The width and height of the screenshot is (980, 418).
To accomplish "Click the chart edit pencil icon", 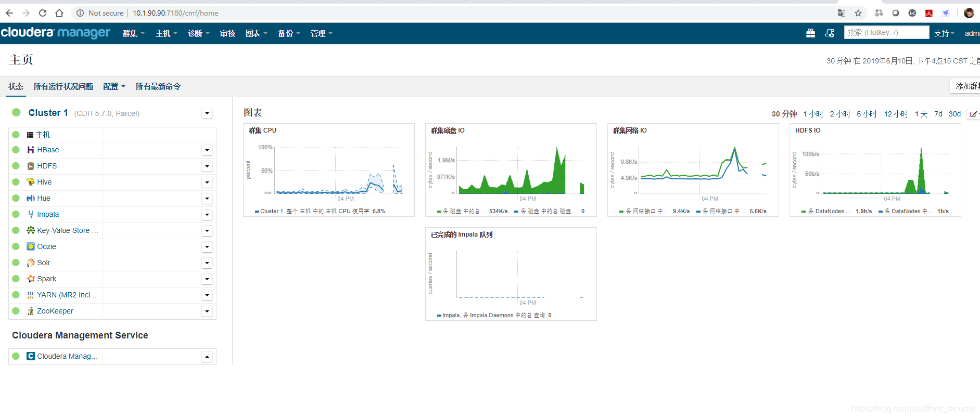I will pyautogui.click(x=973, y=114).
